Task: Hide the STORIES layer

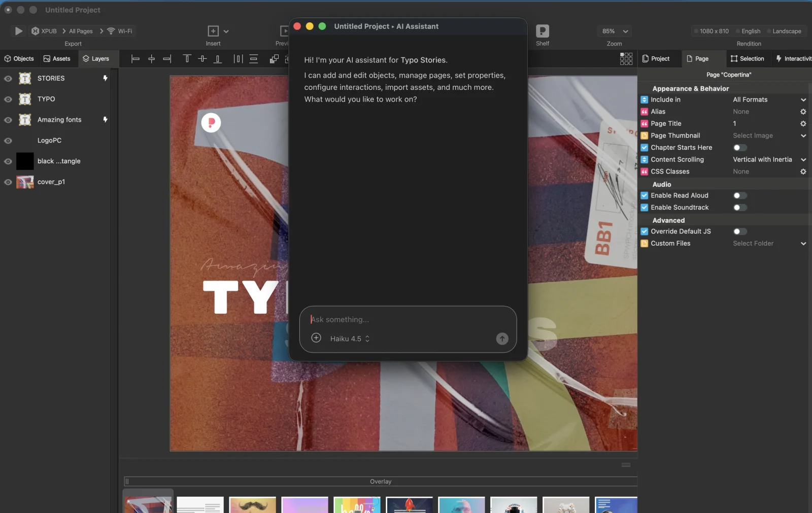Action: click(x=8, y=79)
